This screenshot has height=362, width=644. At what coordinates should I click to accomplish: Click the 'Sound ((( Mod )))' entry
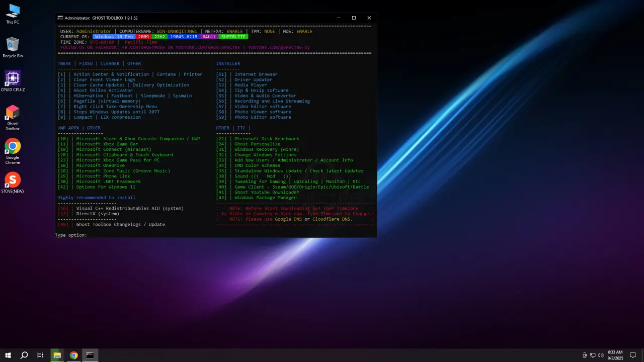[254, 176]
